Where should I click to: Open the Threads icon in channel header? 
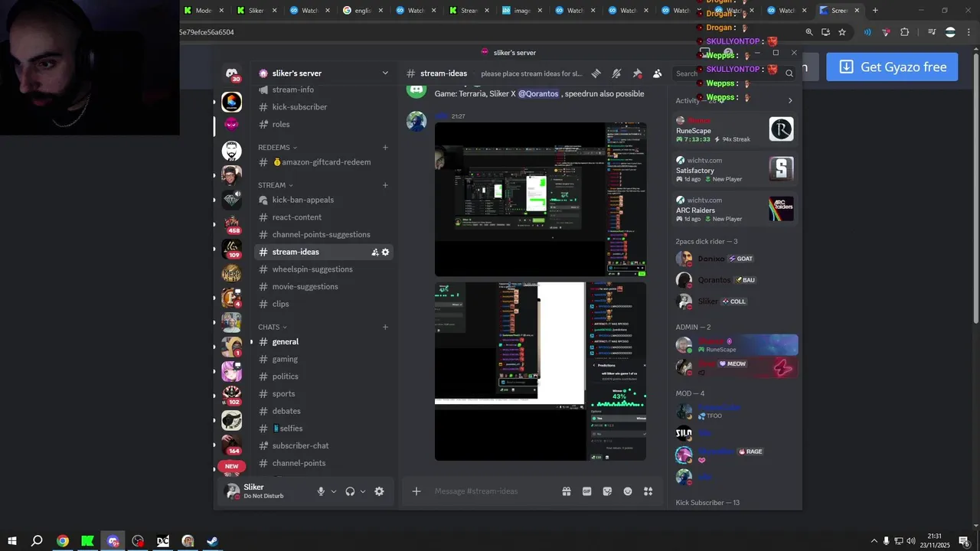(x=596, y=73)
